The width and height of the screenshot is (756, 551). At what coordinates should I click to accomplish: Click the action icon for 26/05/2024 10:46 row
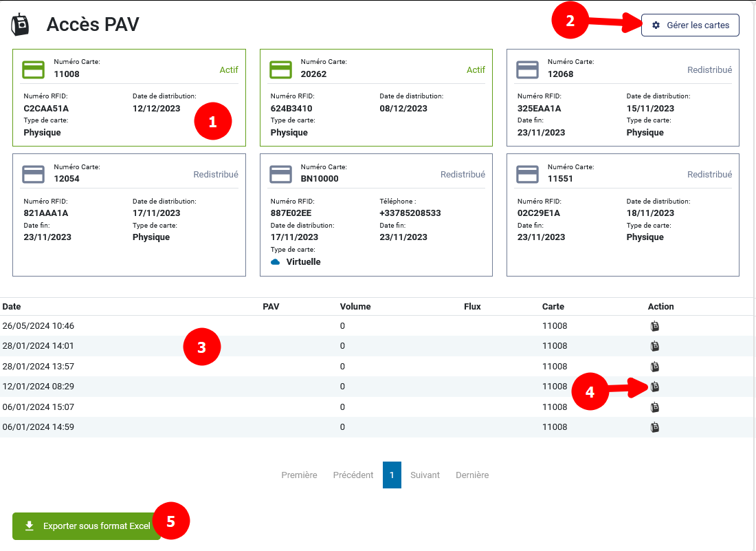pyautogui.click(x=654, y=326)
